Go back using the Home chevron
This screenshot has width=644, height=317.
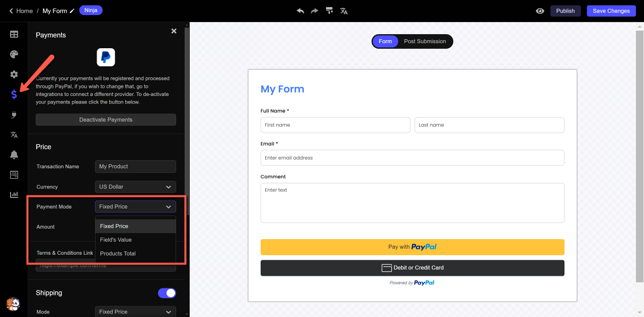[11, 11]
